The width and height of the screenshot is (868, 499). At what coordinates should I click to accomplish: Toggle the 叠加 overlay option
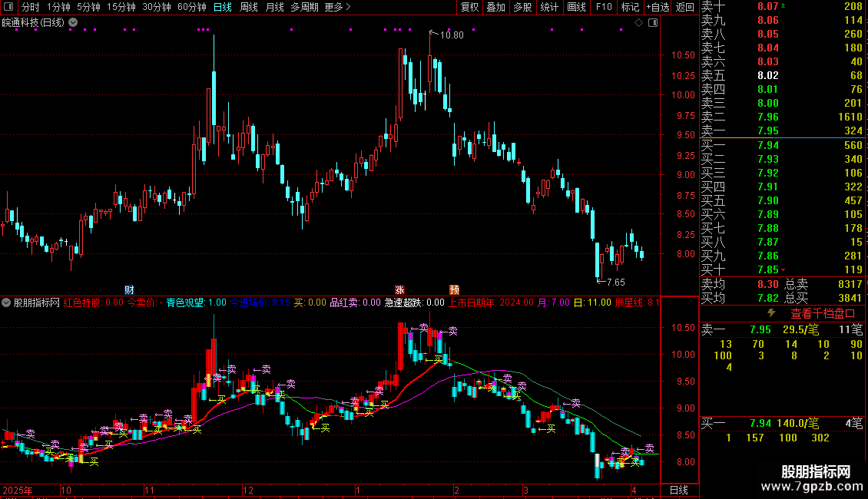tap(495, 7)
